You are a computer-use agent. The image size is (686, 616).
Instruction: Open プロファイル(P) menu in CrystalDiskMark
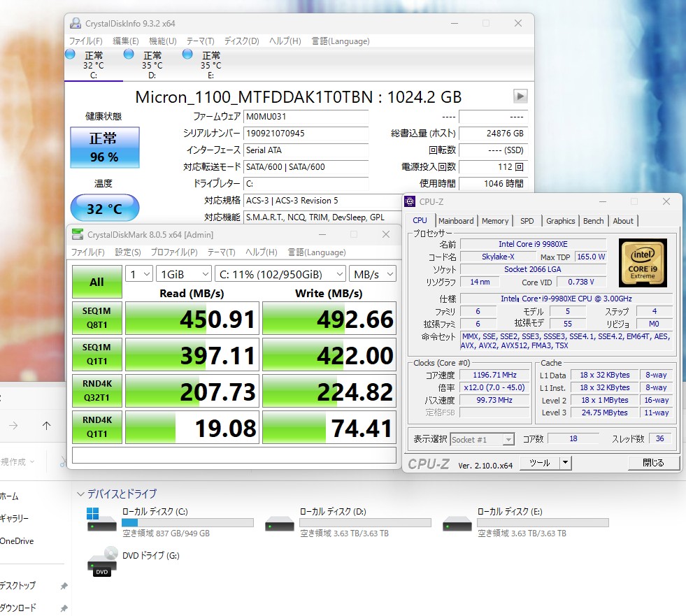pos(174,252)
